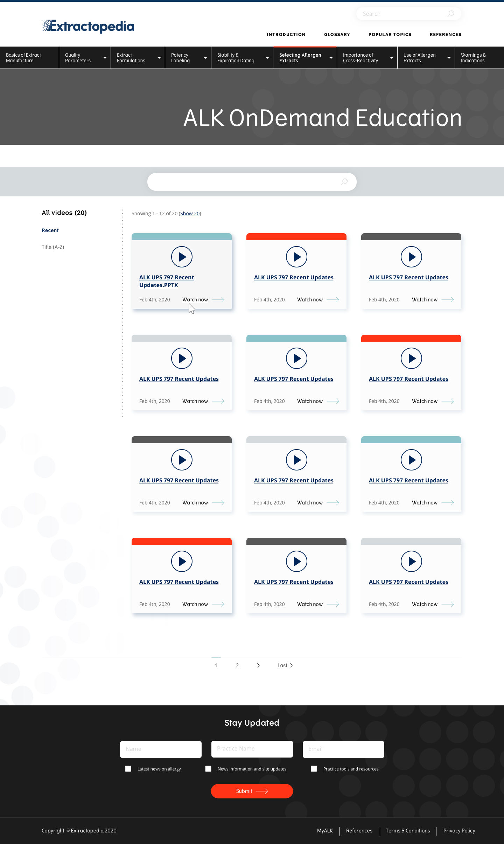Select page 1 in the pagination
The width and height of the screenshot is (504, 844).
click(x=216, y=665)
